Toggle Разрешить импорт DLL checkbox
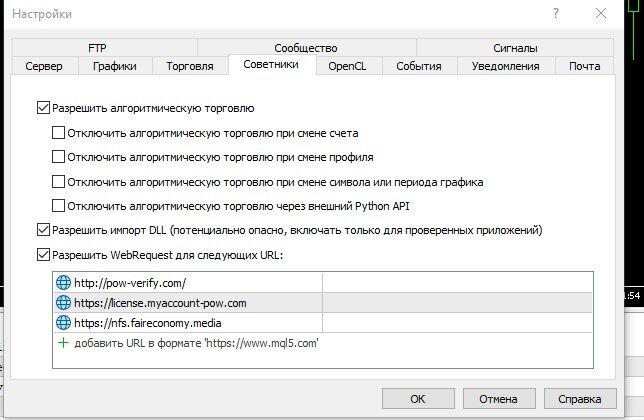The image size is (644, 420). (43, 230)
